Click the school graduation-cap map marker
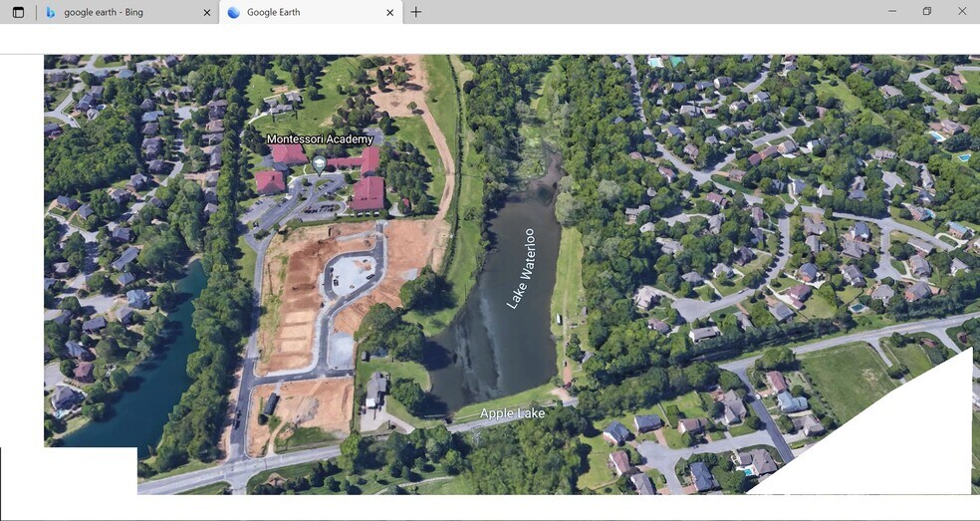 tap(319, 162)
